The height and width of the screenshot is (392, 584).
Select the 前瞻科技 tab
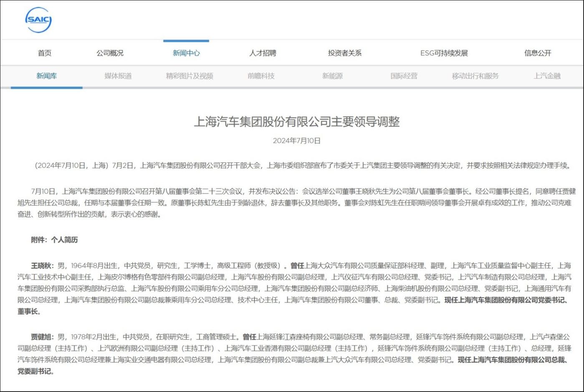[x=261, y=76]
